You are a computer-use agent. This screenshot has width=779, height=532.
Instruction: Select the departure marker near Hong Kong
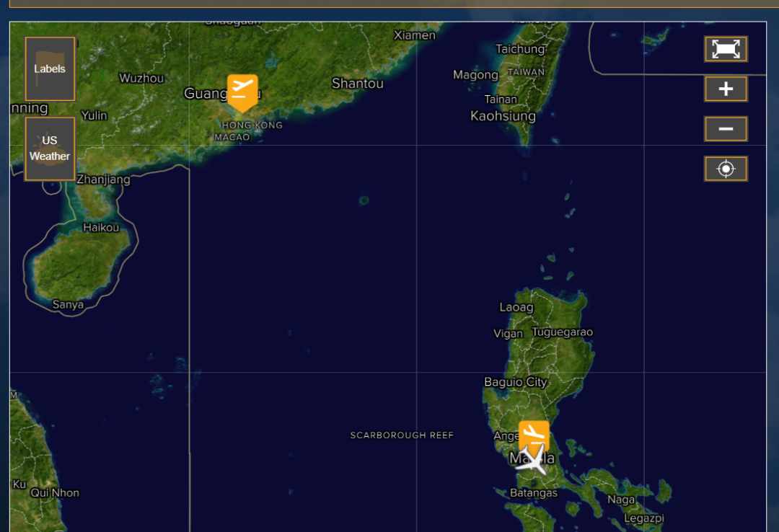pyautogui.click(x=242, y=93)
